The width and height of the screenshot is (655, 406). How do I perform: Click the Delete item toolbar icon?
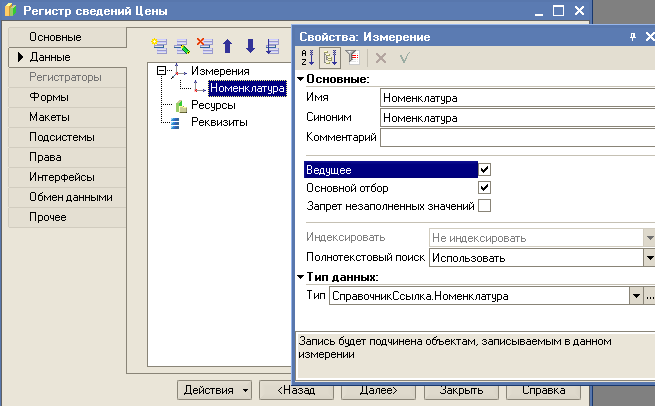205,46
